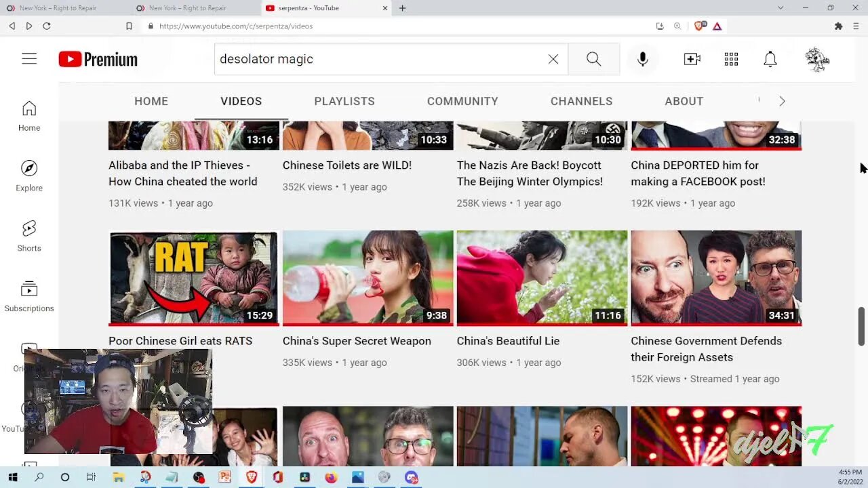
Task: Go to Home in the sidebar
Action: point(29,117)
